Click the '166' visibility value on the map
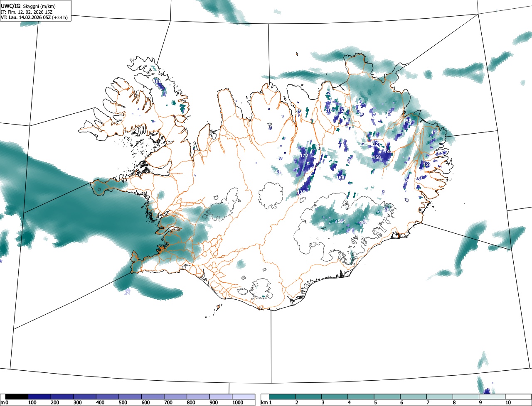The width and height of the screenshot is (532, 406). pyautogui.click(x=341, y=178)
